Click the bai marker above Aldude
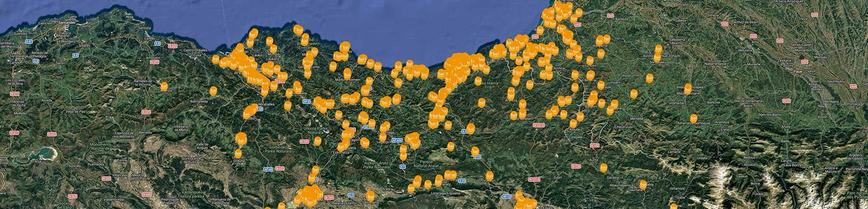The image size is (868, 209). tap(573, 123)
